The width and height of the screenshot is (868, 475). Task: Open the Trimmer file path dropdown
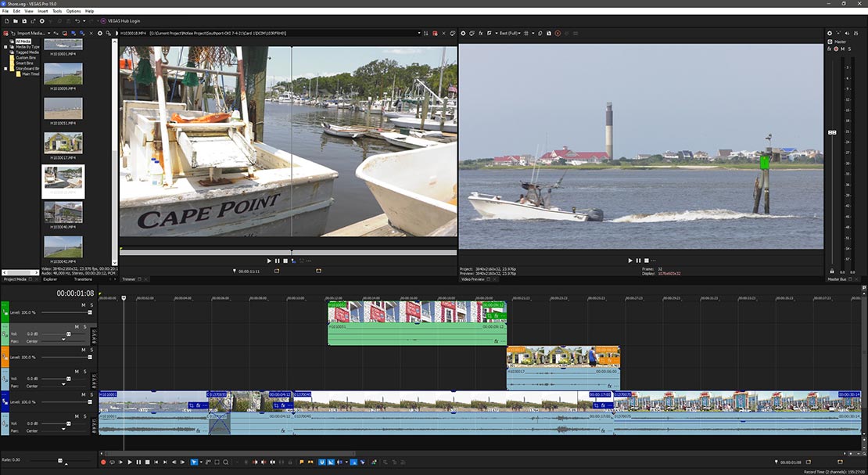click(419, 33)
